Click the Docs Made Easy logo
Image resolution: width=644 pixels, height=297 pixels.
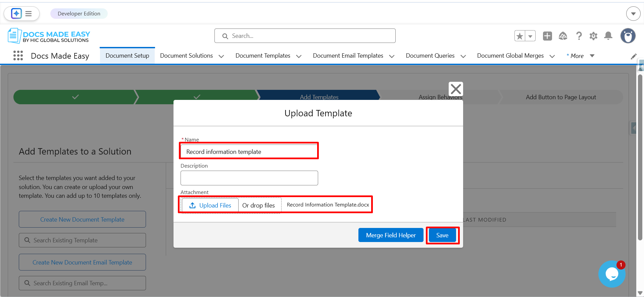tap(49, 36)
